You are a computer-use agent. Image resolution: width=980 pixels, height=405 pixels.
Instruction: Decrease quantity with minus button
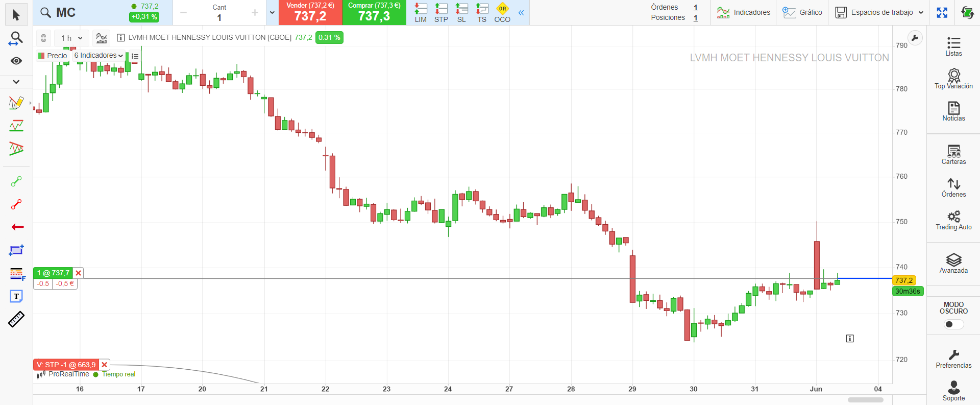click(184, 13)
